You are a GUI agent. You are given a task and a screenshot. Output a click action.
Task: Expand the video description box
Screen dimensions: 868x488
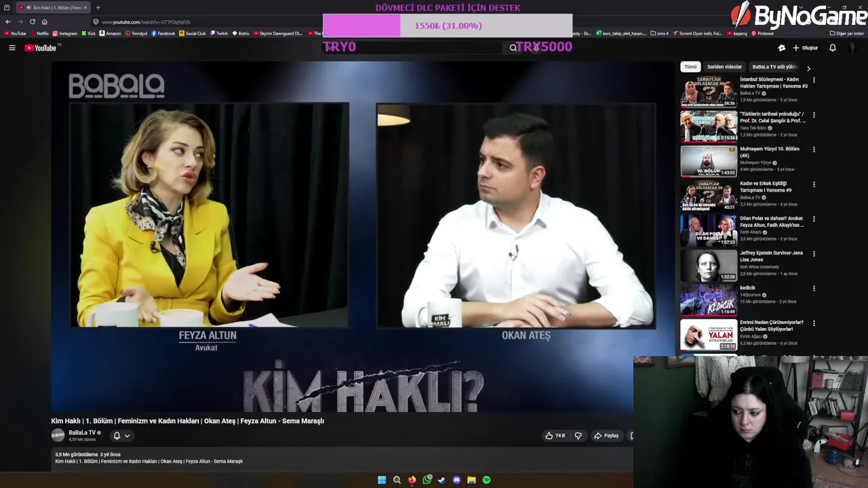point(342,458)
